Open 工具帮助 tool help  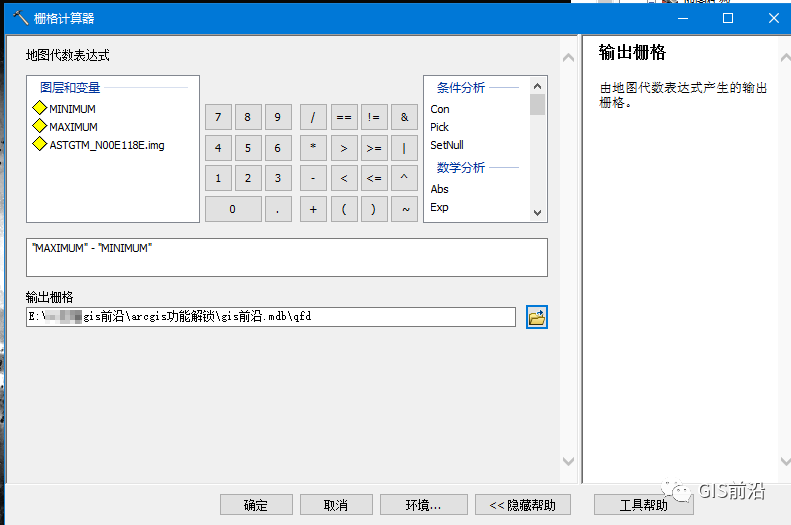pos(644,504)
